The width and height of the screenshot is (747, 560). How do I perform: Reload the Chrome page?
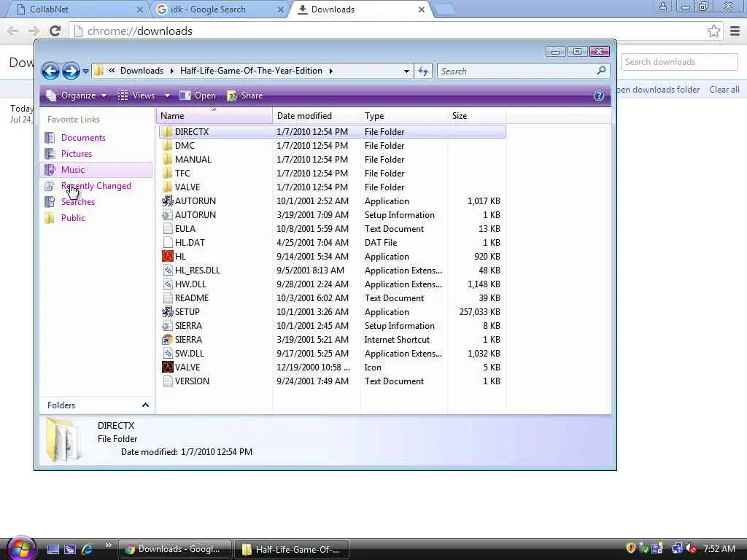(x=55, y=31)
